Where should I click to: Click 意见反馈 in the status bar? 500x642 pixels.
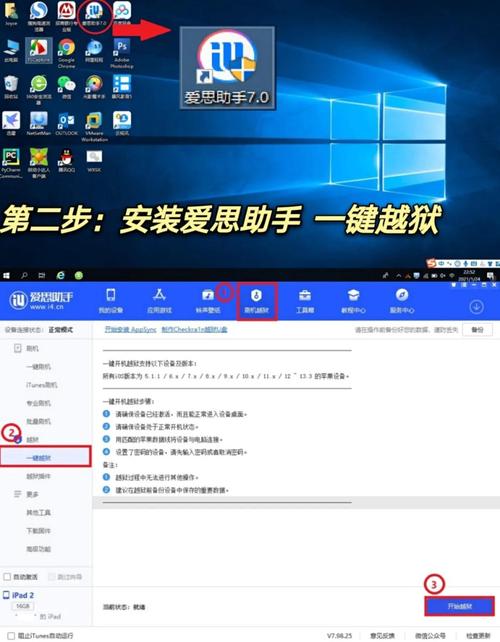point(382,636)
